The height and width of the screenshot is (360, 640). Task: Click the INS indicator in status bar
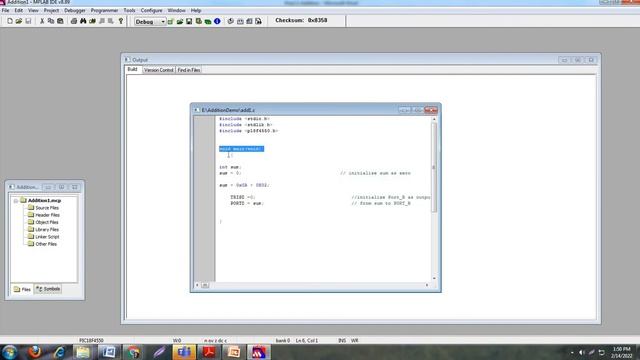point(342,340)
